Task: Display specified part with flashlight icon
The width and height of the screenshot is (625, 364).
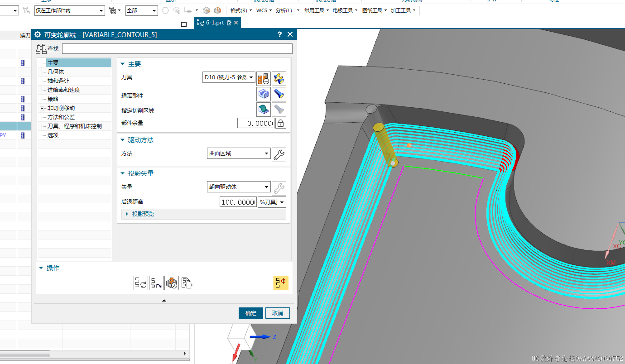Action: (279, 94)
